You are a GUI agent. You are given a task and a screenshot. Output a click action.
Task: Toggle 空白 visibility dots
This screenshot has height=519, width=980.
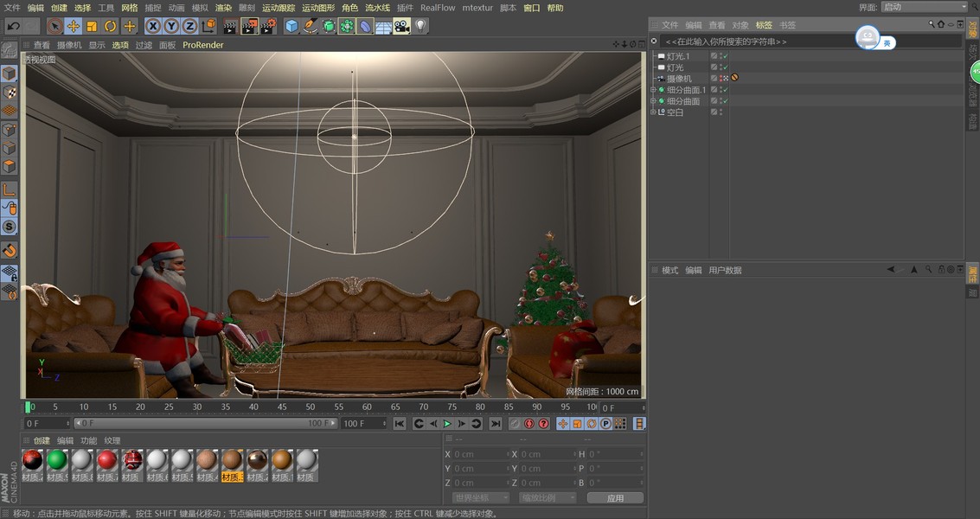click(x=721, y=112)
